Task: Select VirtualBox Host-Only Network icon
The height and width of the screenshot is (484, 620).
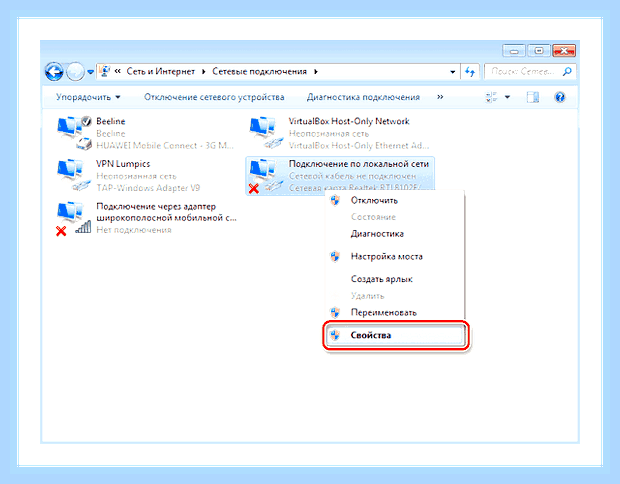Action: click(266, 132)
